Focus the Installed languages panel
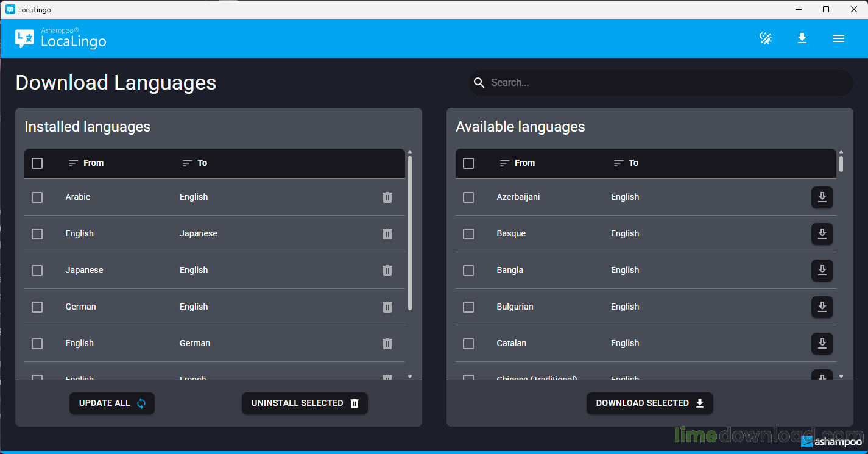 [87, 126]
